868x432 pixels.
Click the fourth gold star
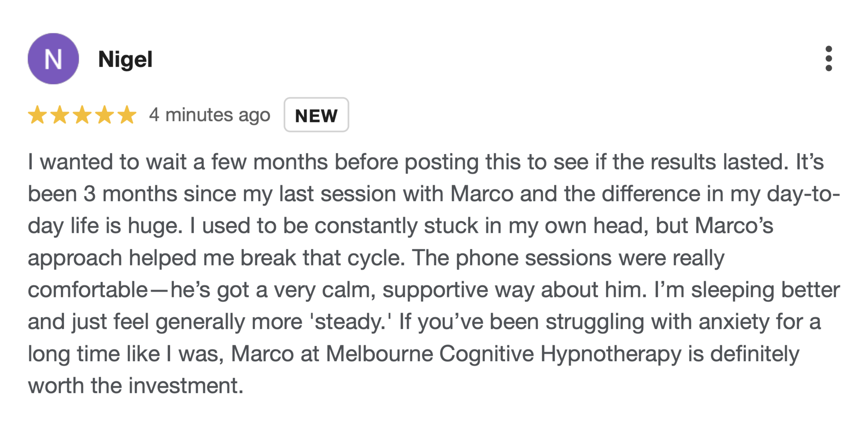pyautogui.click(x=105, y=115)
